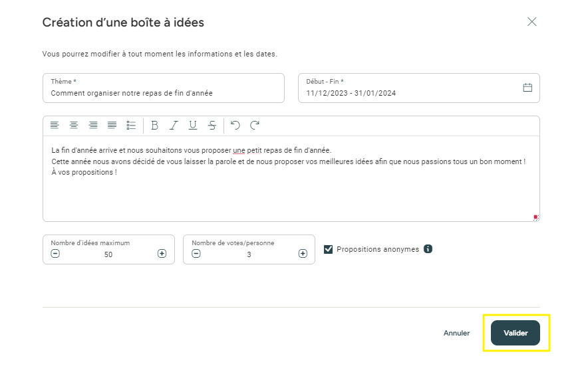Screen dimensions: 588x384
Task: Toggle bold formatting
Action: tap(154, 125)
